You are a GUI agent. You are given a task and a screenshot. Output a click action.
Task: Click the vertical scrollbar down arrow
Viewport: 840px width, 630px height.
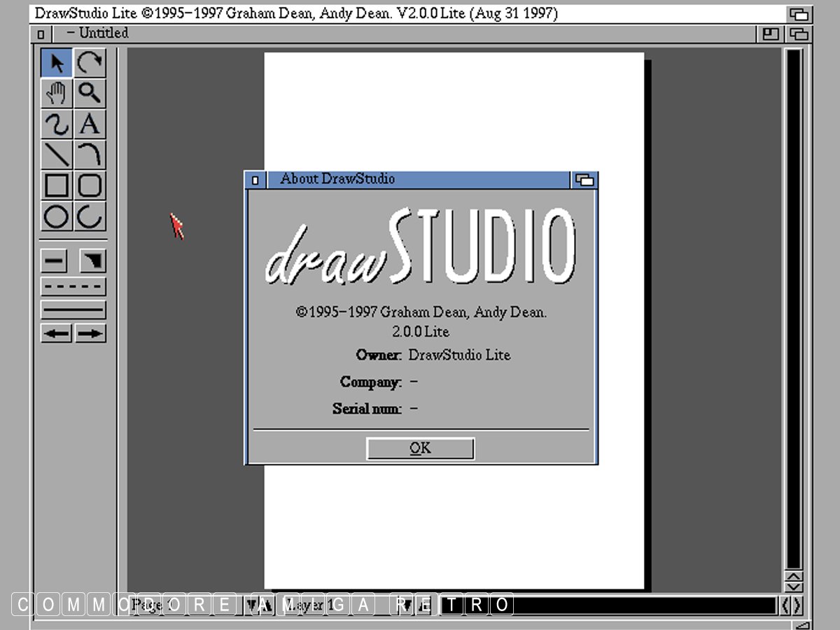pyautogui.click(x=794, y=587)
